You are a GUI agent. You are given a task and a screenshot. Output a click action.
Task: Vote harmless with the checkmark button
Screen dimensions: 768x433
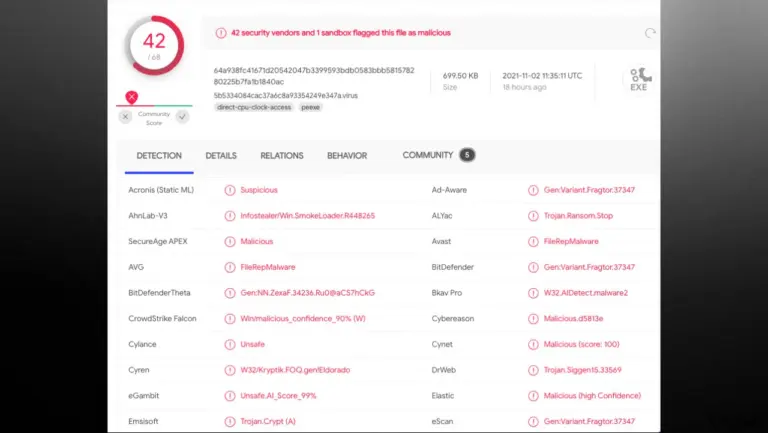click(x=183, y=117)
